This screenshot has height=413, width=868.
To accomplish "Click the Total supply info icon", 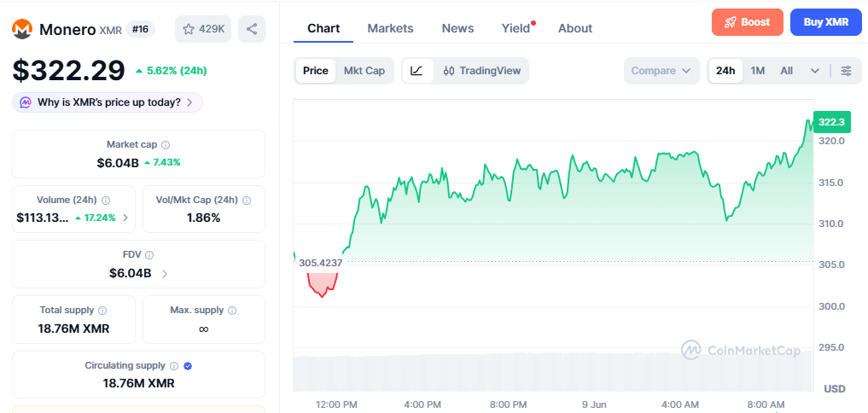I will pyautogui.click(x=102, y=310).
